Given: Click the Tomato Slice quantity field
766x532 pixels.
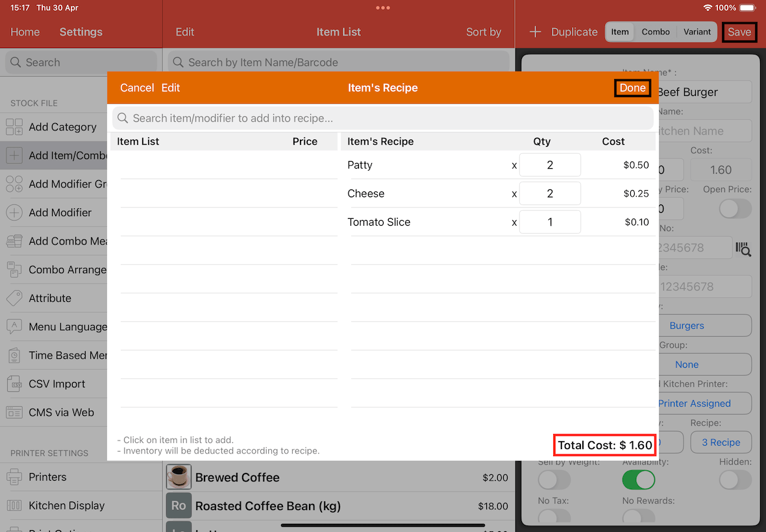Looking at the screenshot, I should point(550,222).
